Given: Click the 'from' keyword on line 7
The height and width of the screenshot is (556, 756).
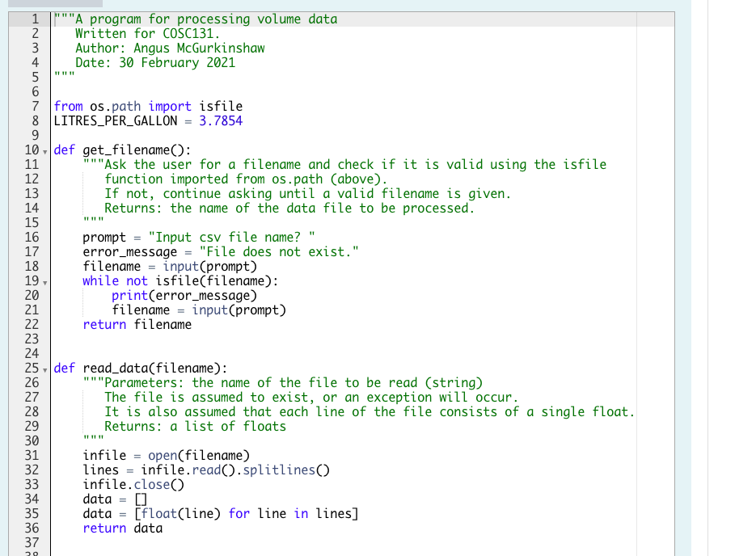Looking at the screenshot, I should coord(69,107).
